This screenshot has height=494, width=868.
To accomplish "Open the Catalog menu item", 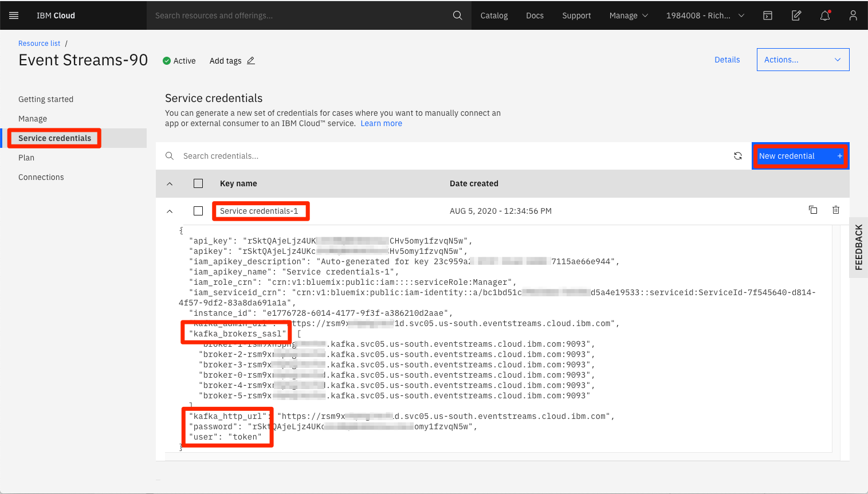I will pos(494,15).
